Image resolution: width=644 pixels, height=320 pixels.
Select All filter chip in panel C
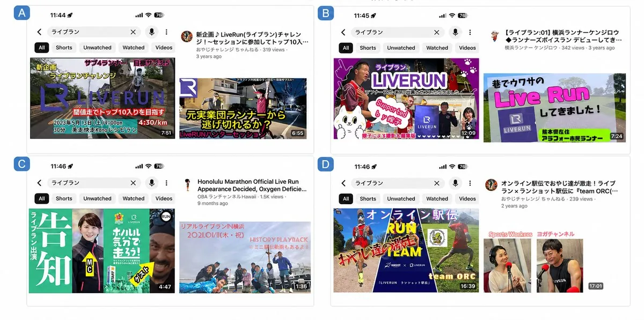[42, 198]
